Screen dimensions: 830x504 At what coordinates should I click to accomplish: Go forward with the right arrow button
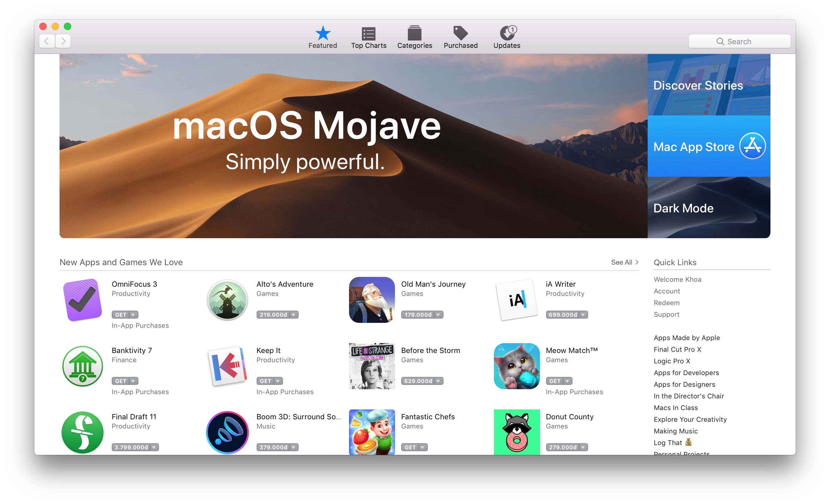63,41
